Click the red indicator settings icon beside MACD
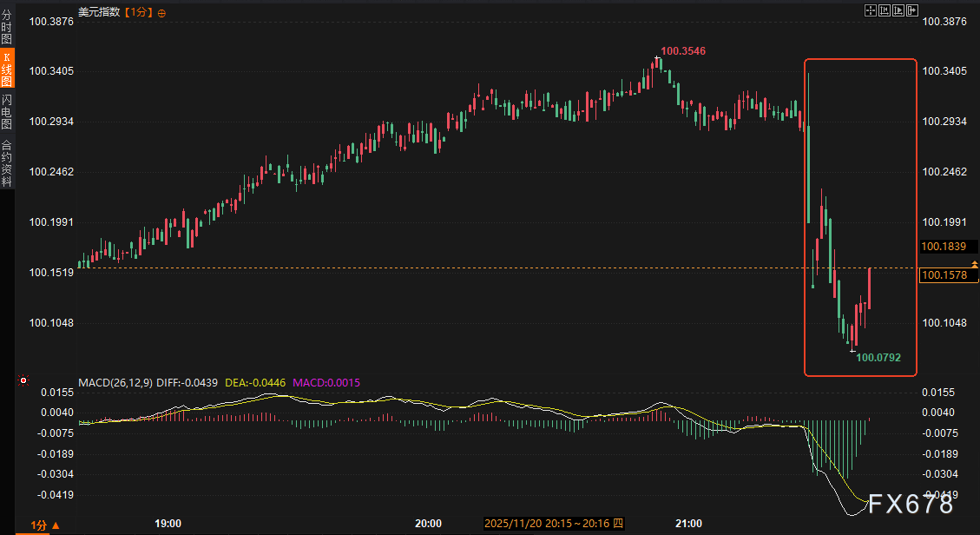980x535 pixels. point(23,380)
